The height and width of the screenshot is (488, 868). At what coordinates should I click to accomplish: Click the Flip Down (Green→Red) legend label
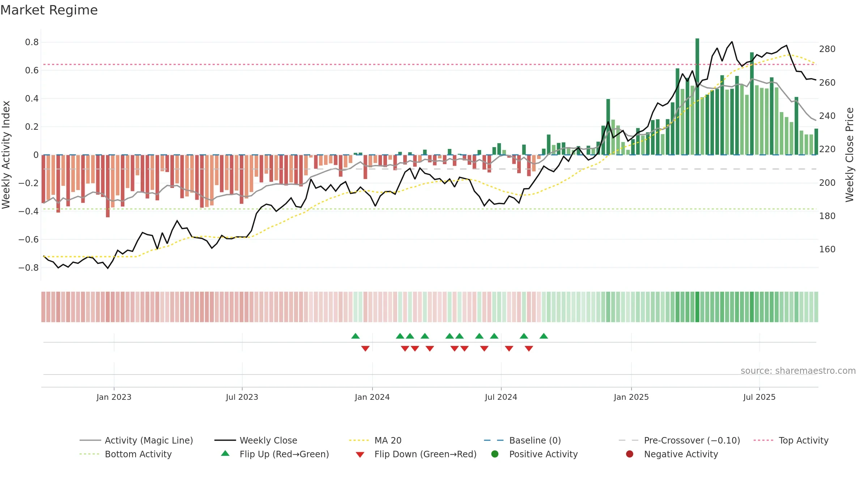[425, 454]
